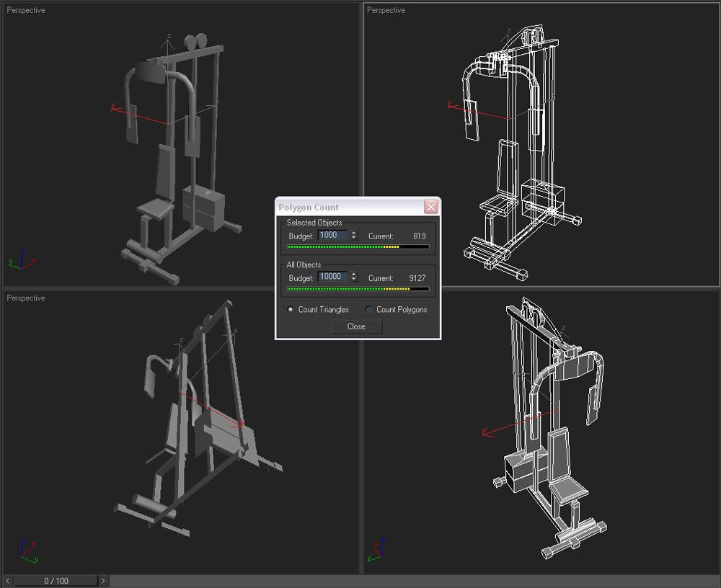
Task: Click the All Objects budget spinner arrows
Action: (x=353, y=277)
